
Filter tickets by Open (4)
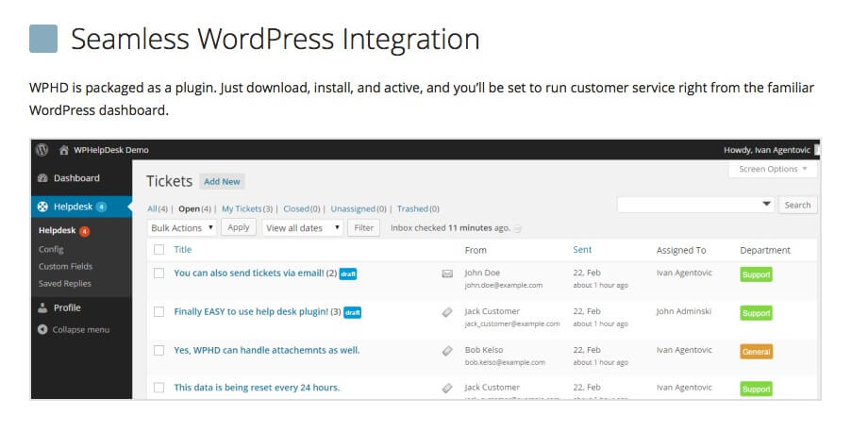pyautogui.click(x=195, y=209)
